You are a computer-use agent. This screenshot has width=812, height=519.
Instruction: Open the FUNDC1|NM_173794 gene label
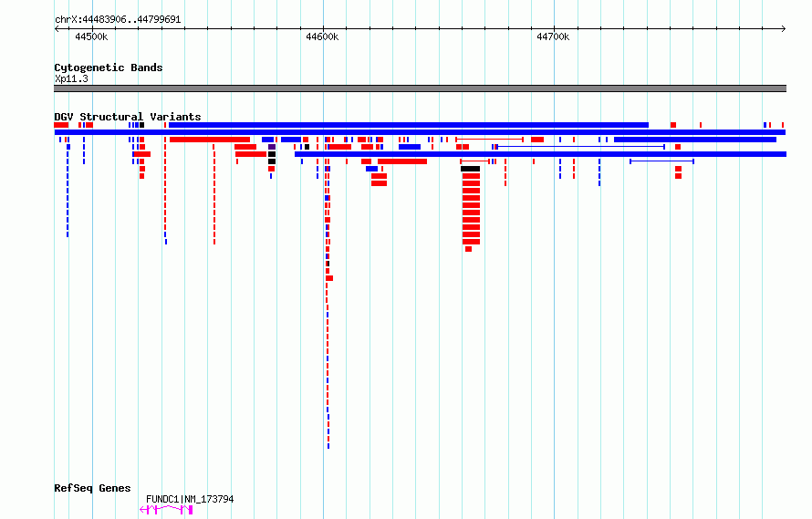pos(190,499)
